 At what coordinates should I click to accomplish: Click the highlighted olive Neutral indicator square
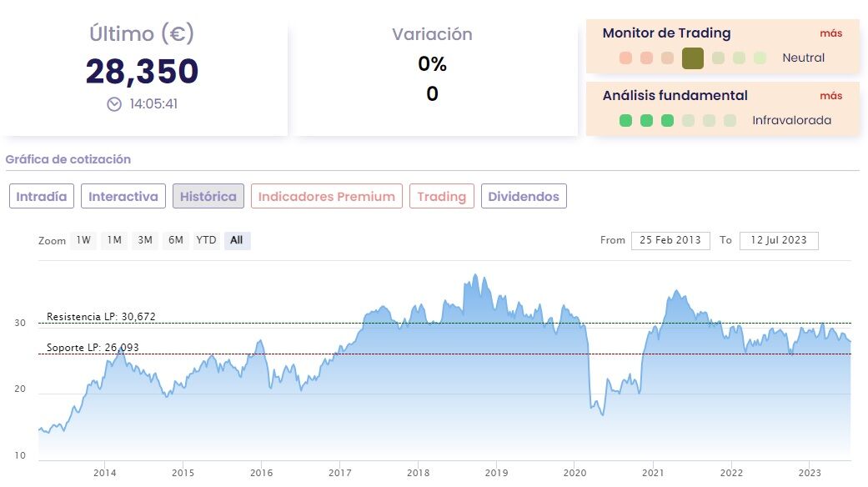(x=692, y=58)
